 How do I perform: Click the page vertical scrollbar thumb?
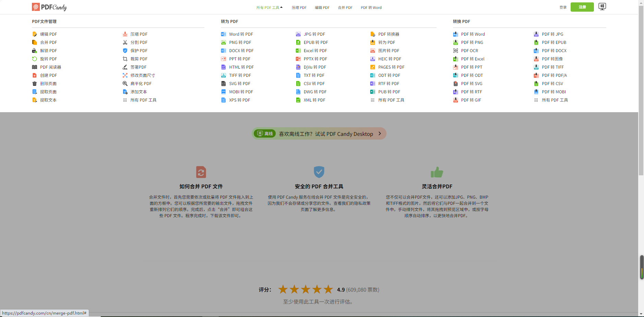point(641,89)
